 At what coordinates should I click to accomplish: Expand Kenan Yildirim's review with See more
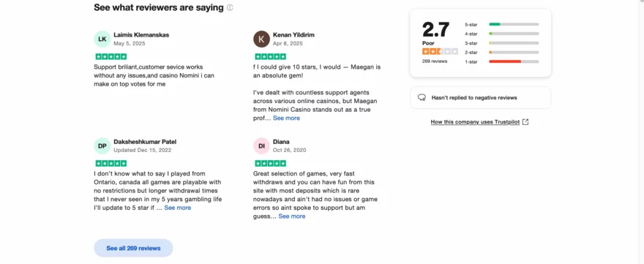pyautogui.click(x=286, y=118)
